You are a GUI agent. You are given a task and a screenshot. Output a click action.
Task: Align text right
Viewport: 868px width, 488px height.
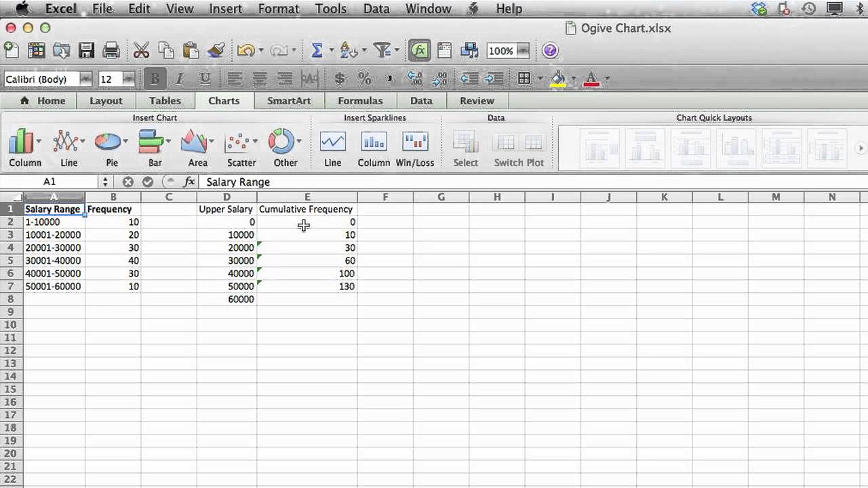coord(285,79)
